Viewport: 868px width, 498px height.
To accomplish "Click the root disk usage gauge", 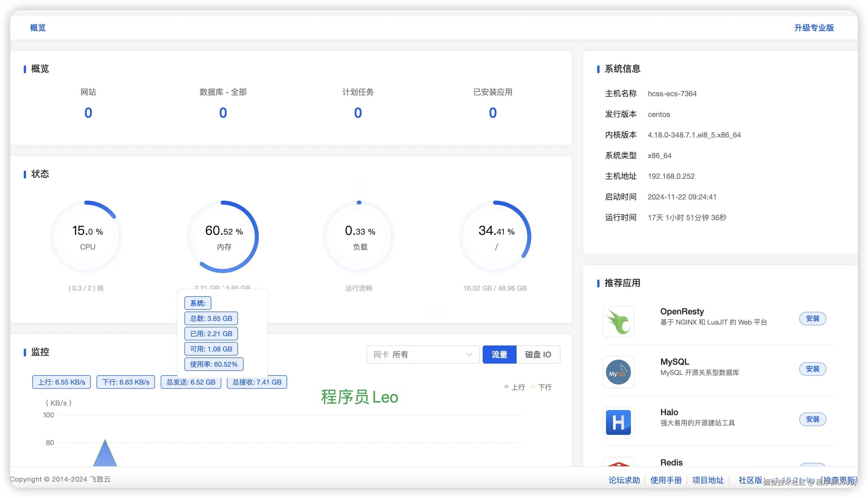I will (495, 237).
